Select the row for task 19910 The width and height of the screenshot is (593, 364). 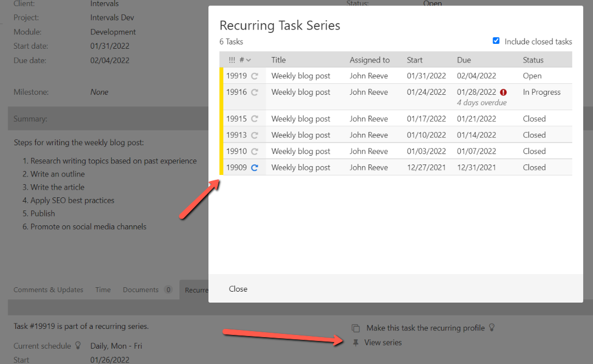pos(384,151)
